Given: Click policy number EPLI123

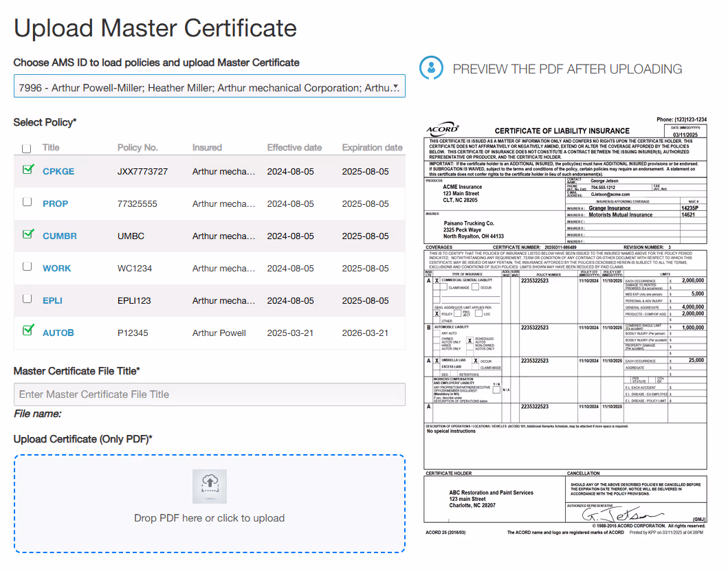Looking at the screenshot, I should click(x=134, y=301).
